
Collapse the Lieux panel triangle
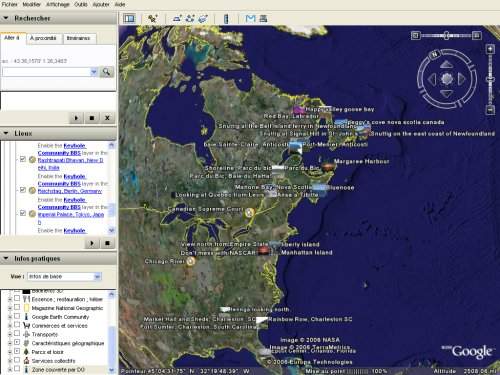pos(6,133)
